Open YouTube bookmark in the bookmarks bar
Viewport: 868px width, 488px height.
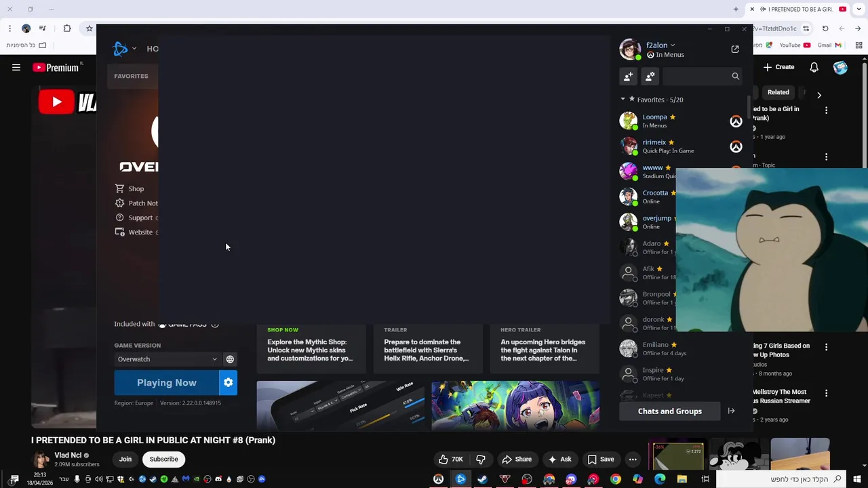pyautogui.click(x=794, y=45)
